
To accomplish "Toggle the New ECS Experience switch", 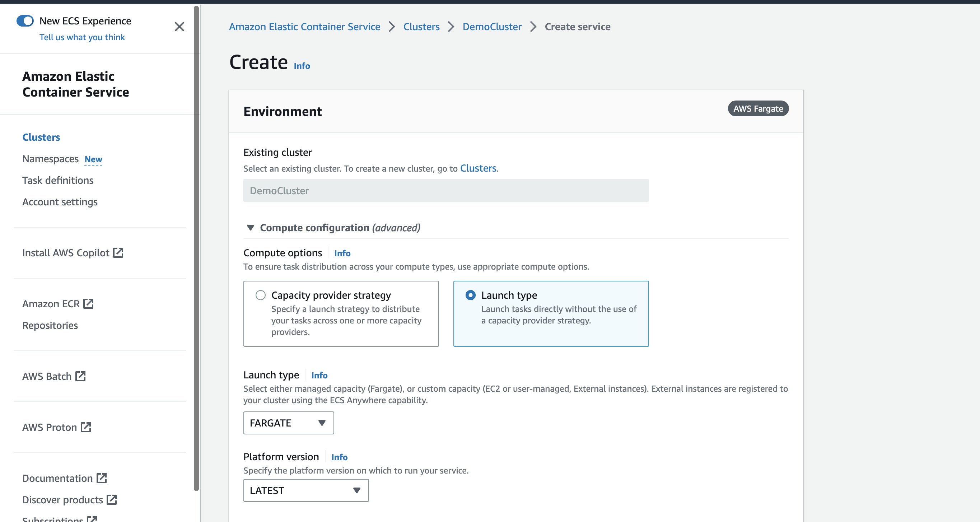I will pyautogui.click(x=25, y=21).
